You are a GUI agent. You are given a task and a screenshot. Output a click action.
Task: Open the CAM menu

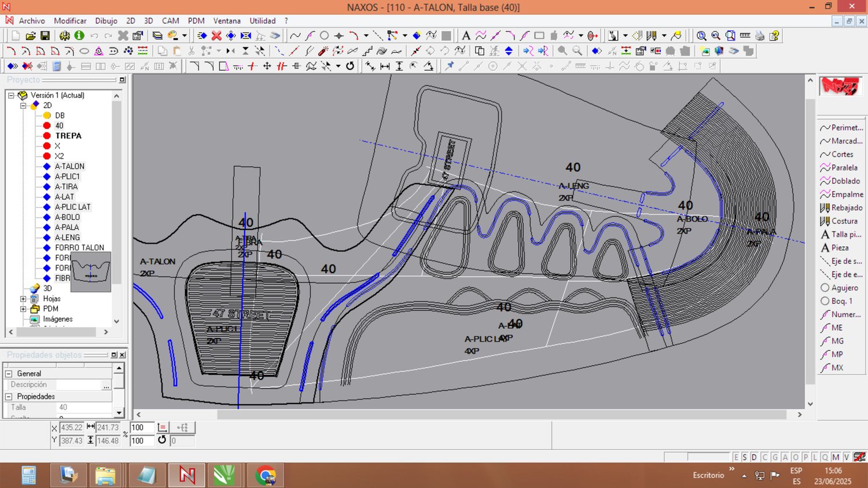[170, 21]
